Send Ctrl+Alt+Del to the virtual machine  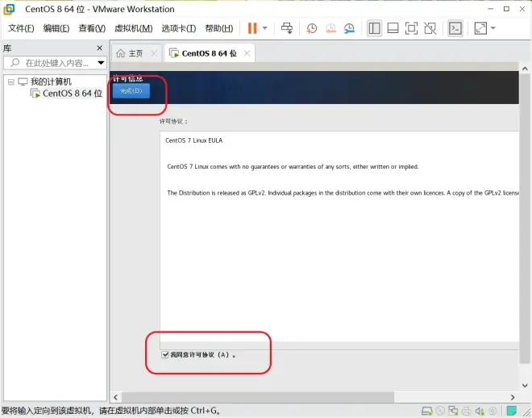click(x=287, y=28)
